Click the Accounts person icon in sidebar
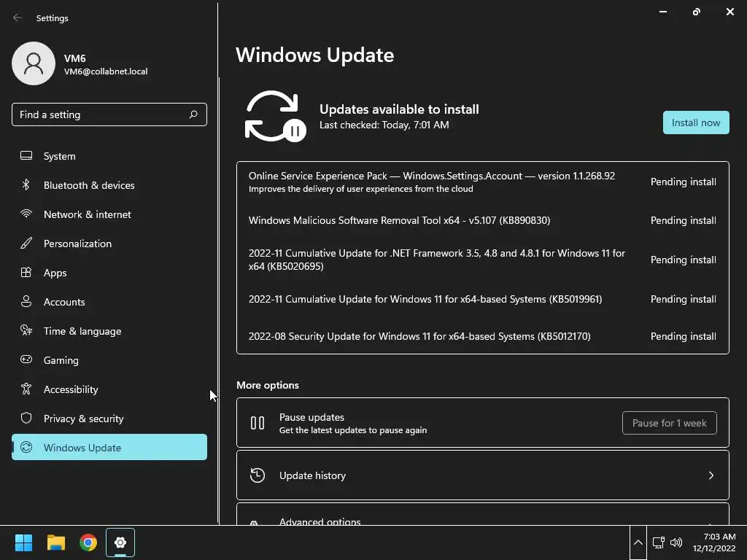 click(x=26, y=301)
